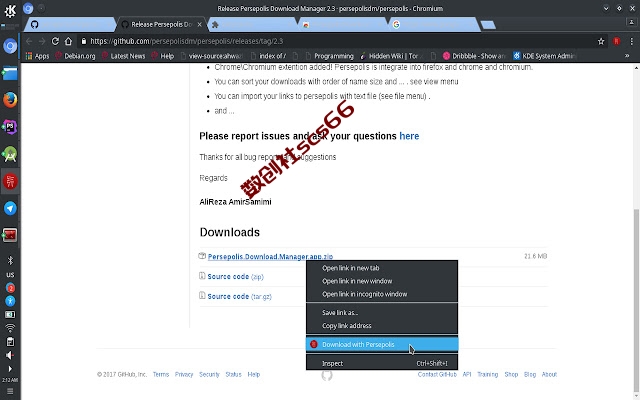Open the Apps bookmarks shortcut
Viewport: 640px width, 400px height.
click(x=37, y=56)
